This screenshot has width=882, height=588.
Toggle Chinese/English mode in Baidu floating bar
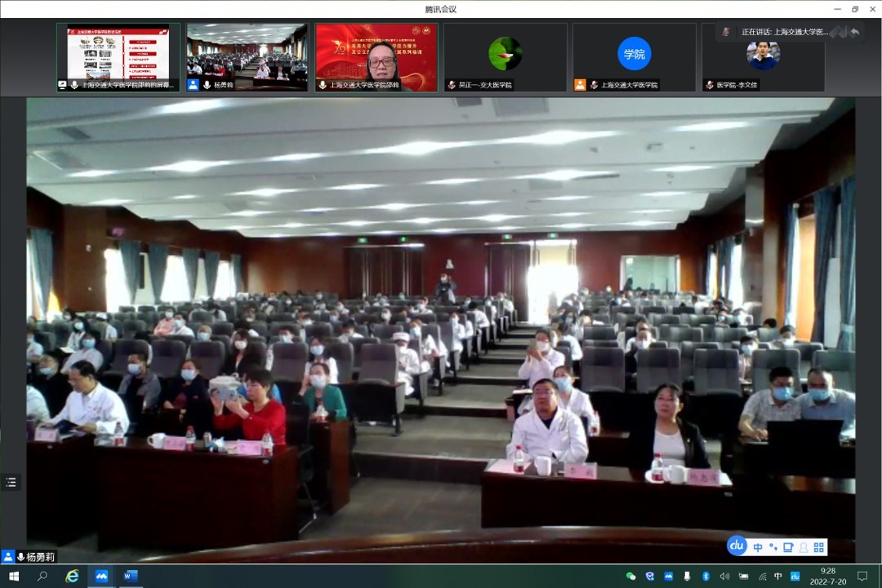tap(759, 547)
